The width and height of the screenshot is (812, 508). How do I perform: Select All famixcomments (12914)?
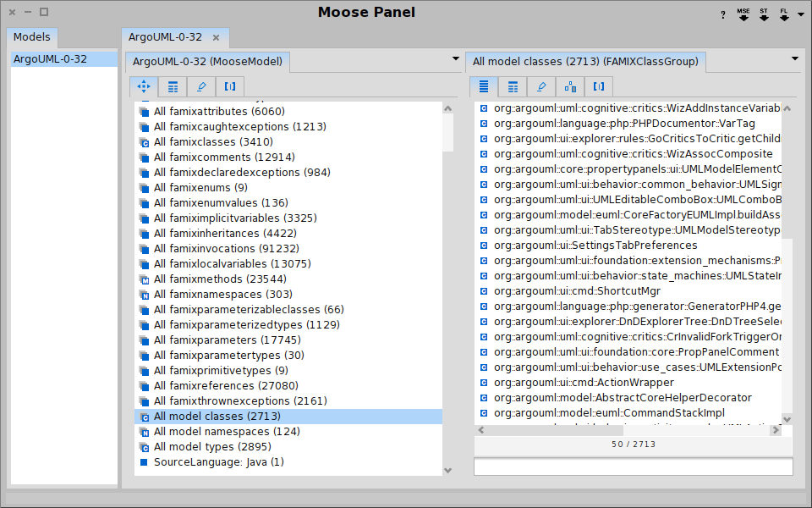pyautogui.click(x=288, y=157)
